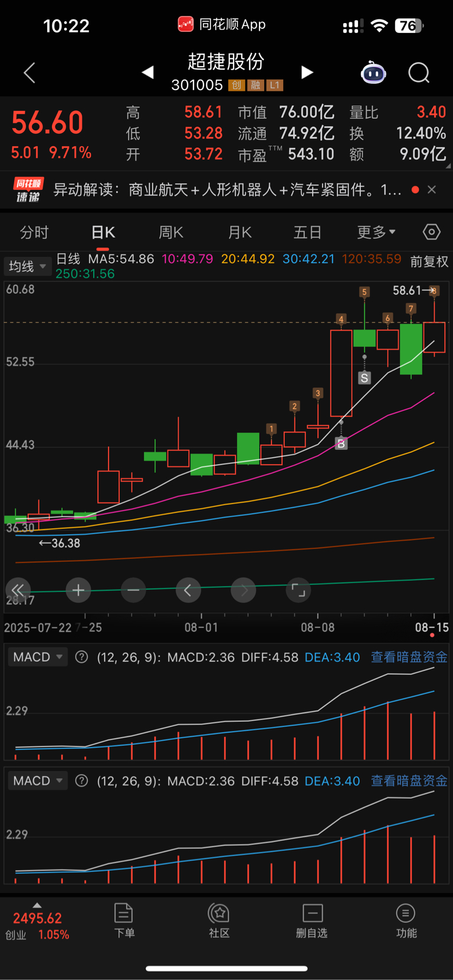Tap 量比 3.40 value
The height and width of the screenshot is (980, 453).
pos(431,112)
